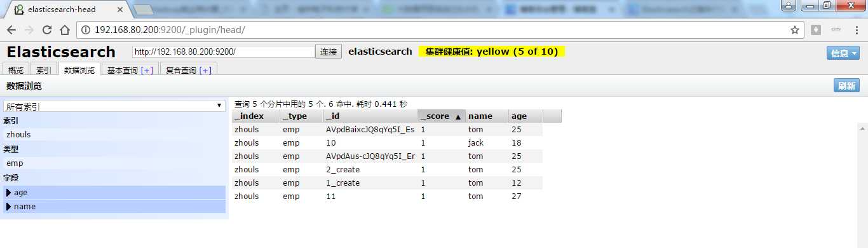The image size is (868, 248).
Task: Click the browser address bar URL
Action: (170, 30)
